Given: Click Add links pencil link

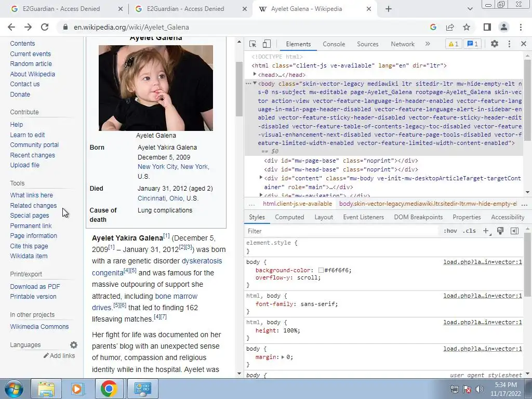Looking at the screenshot, I should [59, 355].
